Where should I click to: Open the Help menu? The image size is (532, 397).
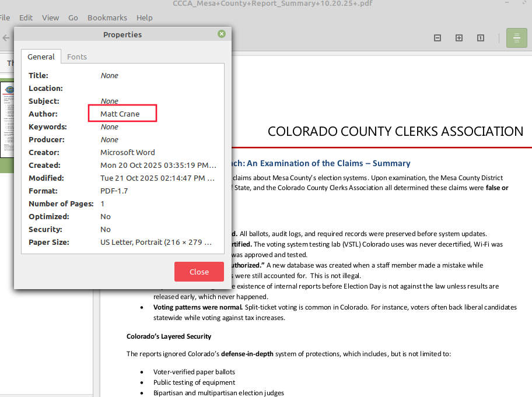point(144,17)
